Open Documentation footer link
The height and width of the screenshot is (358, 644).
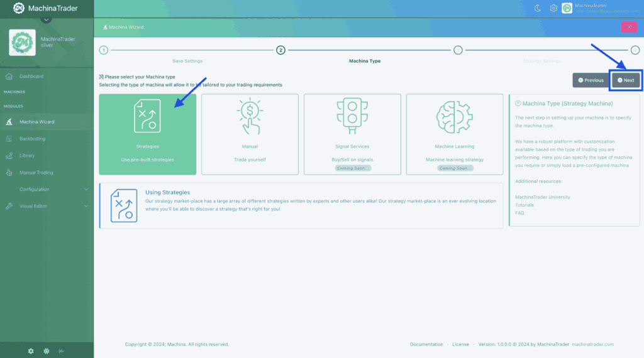click(426, 344)
